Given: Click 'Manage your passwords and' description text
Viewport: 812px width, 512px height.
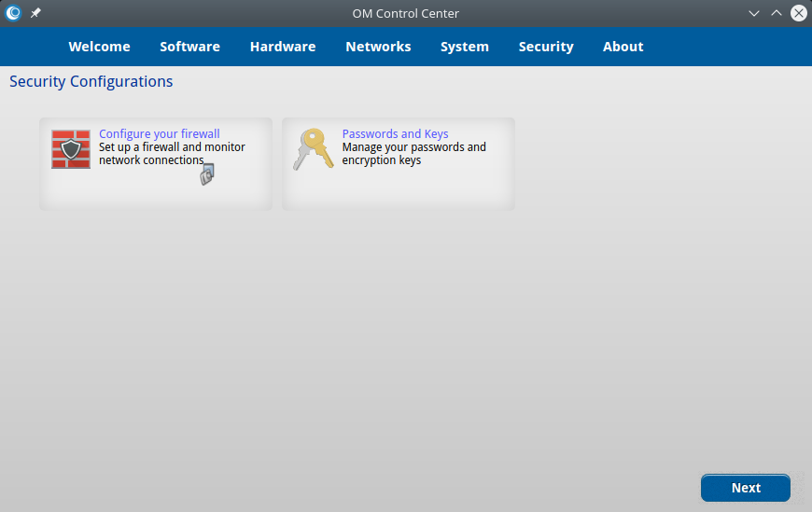Looking at the screenshot, I should pyautogui.click(x=413, y=147).
